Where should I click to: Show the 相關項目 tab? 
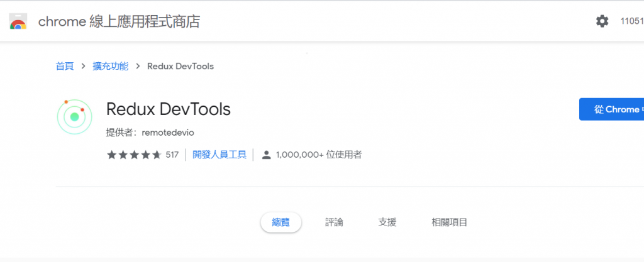point(449,222)
